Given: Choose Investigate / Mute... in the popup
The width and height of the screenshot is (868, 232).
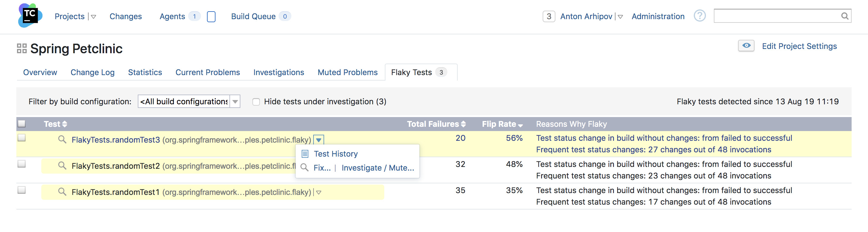Looking at the screenshot, I should 378,168.
